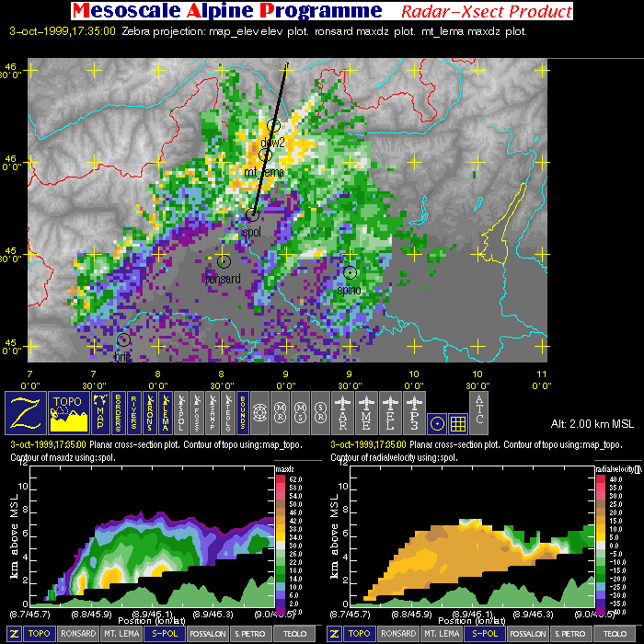
Task: Click the 'Alt: 2.00 km MSL' readout
Action: (x=592, y=424)
